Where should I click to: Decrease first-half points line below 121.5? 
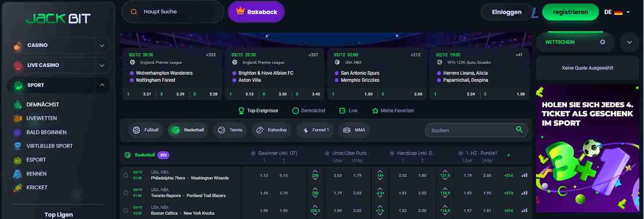(x=445, y=179)
